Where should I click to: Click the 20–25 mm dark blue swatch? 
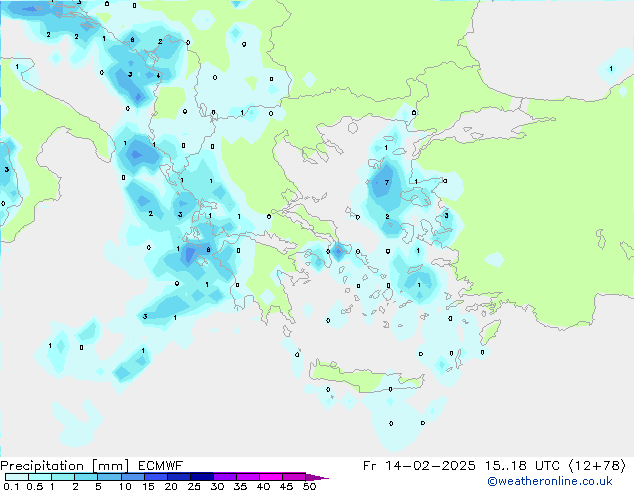[179, 477]
